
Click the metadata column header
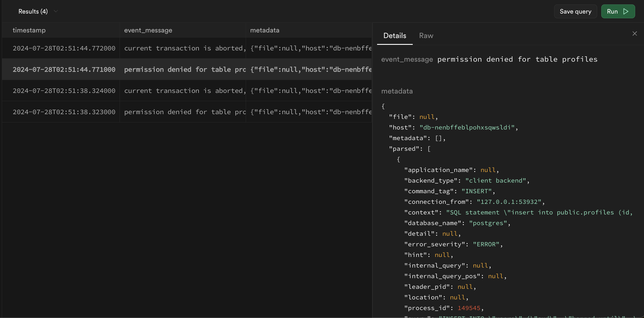pos(265,30)
